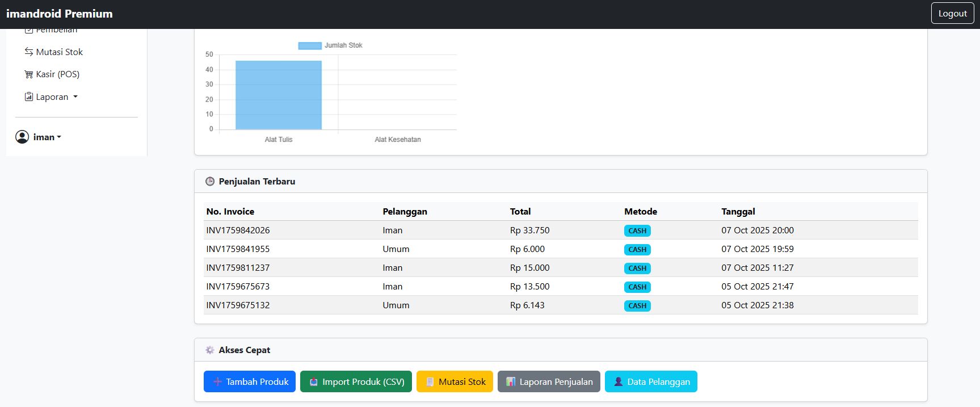The image size is (980, 407).
Task: Click the No. Invoice column header
Action: [x=230, y=212]
